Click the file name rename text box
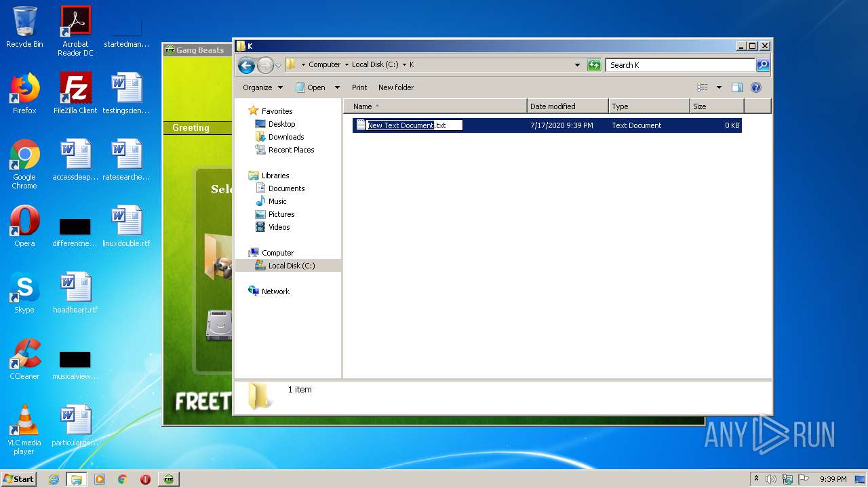Image resolution: width=868 pixels, height=488 pixels. (414, 125)
